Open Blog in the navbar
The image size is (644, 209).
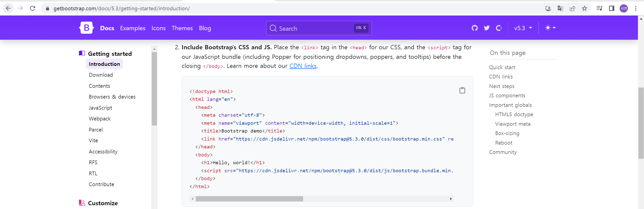[x=205, y=28]
